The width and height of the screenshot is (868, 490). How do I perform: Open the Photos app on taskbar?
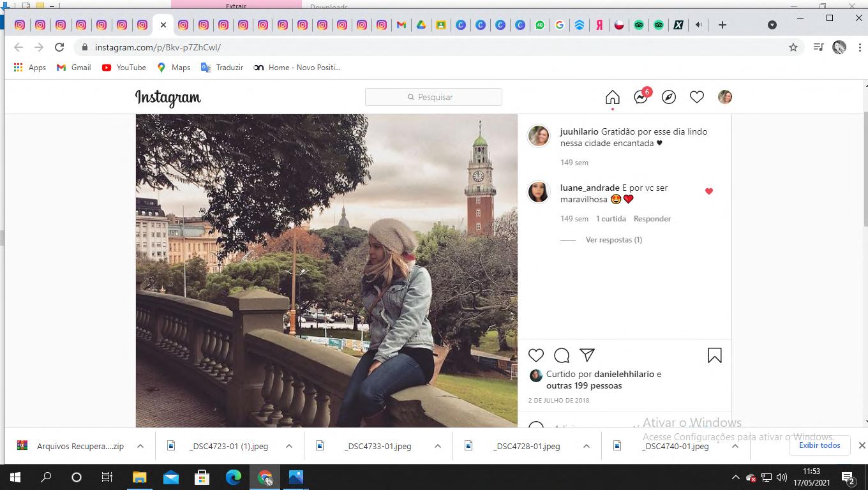coord(296,477)
